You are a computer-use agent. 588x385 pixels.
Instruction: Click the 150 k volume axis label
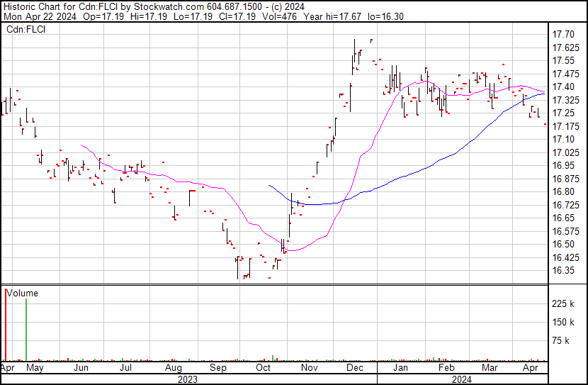563,322
